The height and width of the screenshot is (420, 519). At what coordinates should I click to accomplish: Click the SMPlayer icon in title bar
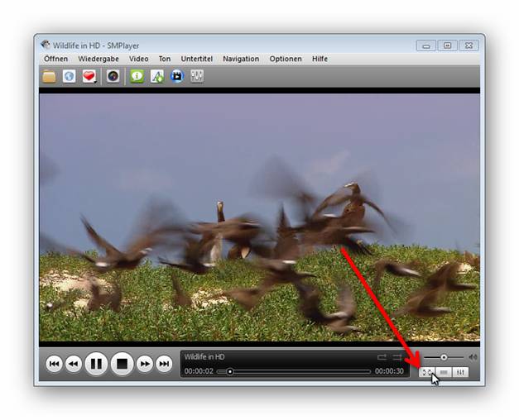coord(46,45)
